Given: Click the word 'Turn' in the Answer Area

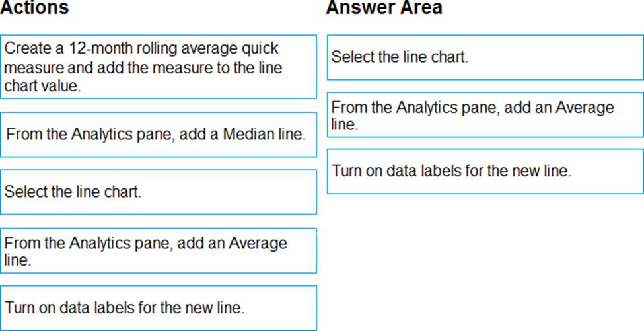Looking at the screenshot, I should tap(345, 171).
